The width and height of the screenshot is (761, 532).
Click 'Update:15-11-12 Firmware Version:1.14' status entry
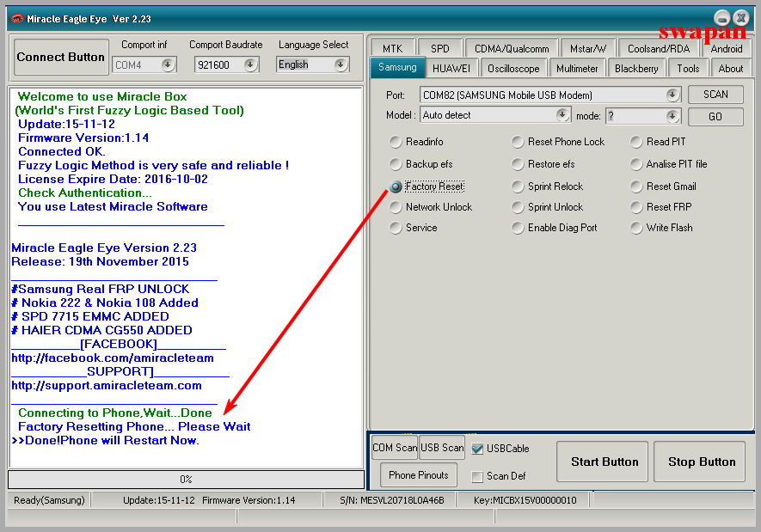pos(209,500)
